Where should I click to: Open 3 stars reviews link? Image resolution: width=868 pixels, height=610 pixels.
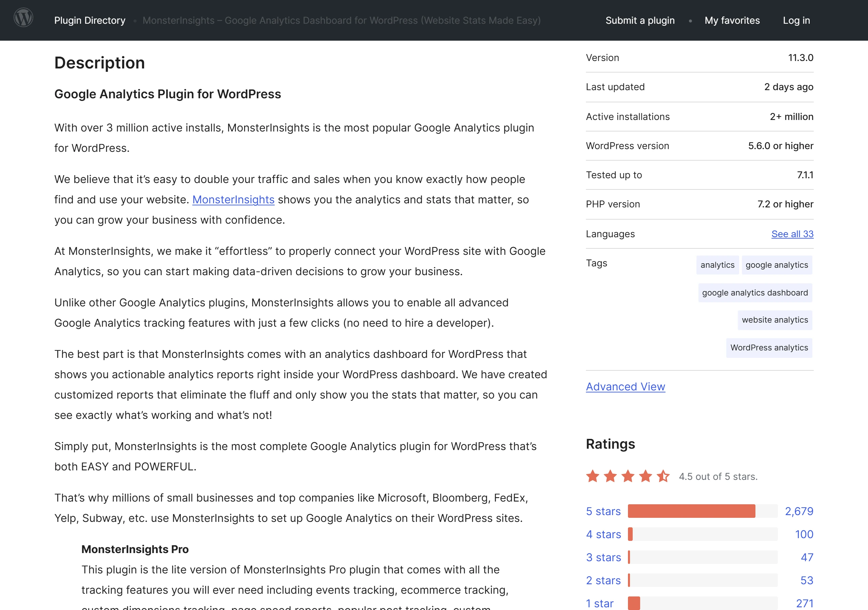point(604,557)
